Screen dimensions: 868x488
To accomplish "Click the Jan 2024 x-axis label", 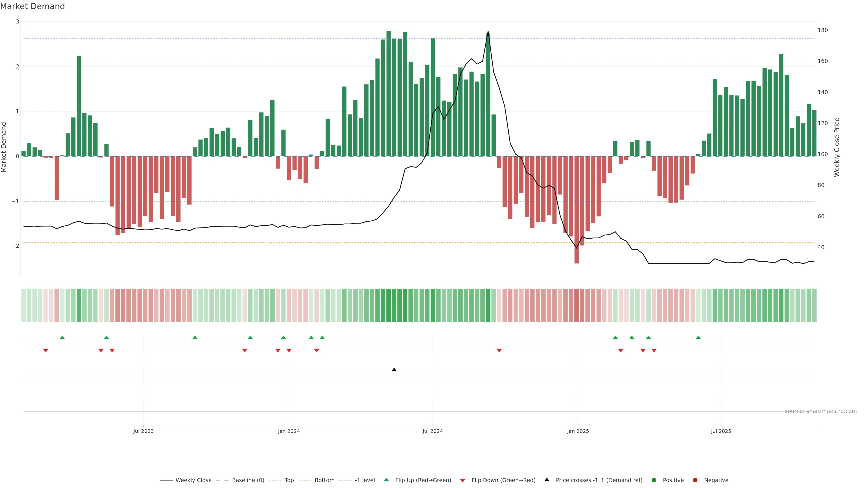I will (289, 431).
